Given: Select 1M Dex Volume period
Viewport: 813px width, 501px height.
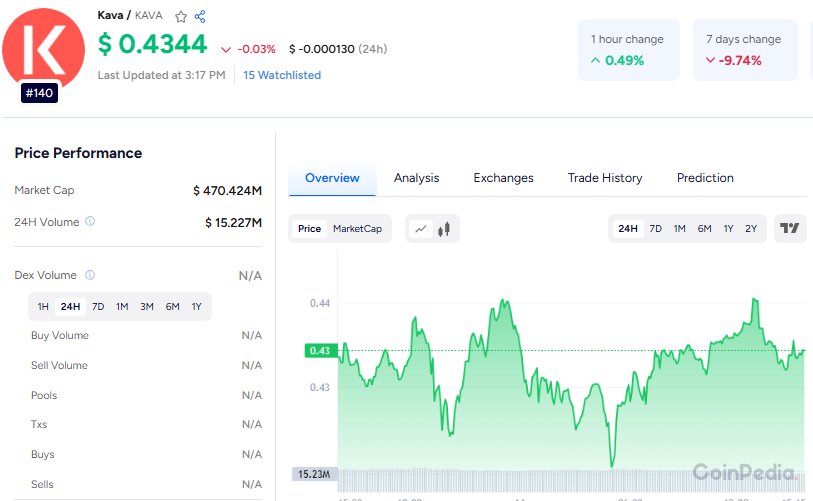Looking at the screenshot, I should [x=122, y=307].
